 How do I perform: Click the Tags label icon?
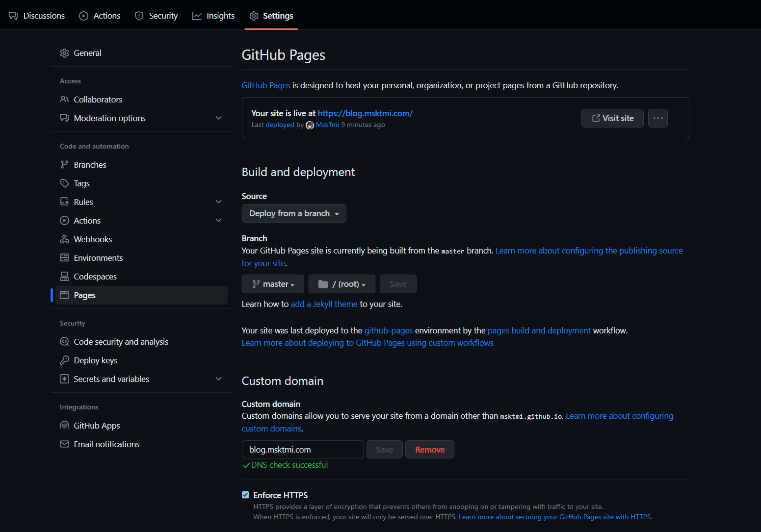[x=64, y=183]
